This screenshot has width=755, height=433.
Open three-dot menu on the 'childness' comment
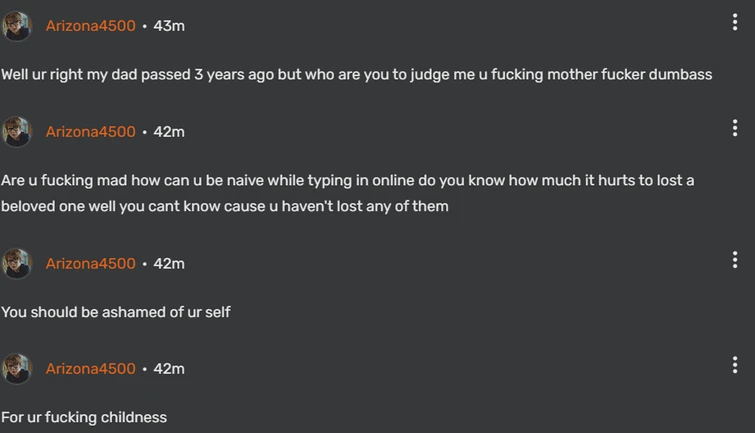pos(735,365)
